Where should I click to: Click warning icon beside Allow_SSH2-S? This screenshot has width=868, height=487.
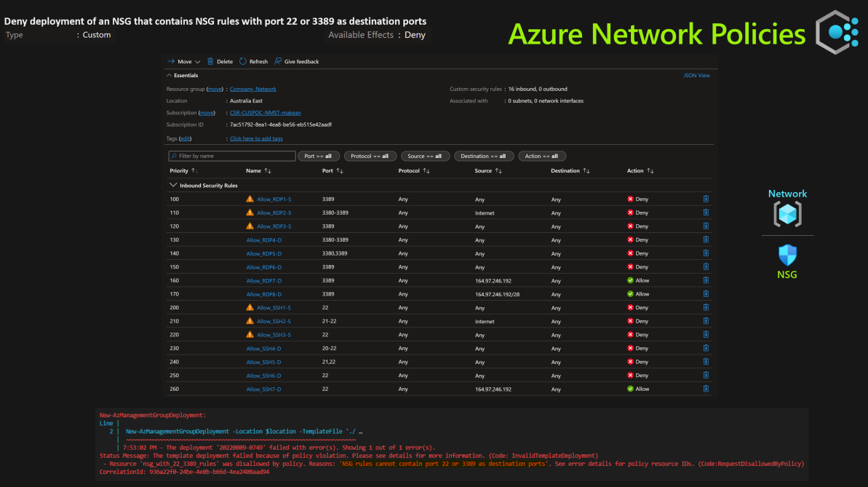[250, 321]
